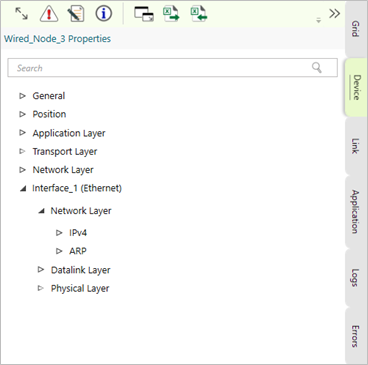Open the notes pen-and-paper icon

tap(76, 14)
